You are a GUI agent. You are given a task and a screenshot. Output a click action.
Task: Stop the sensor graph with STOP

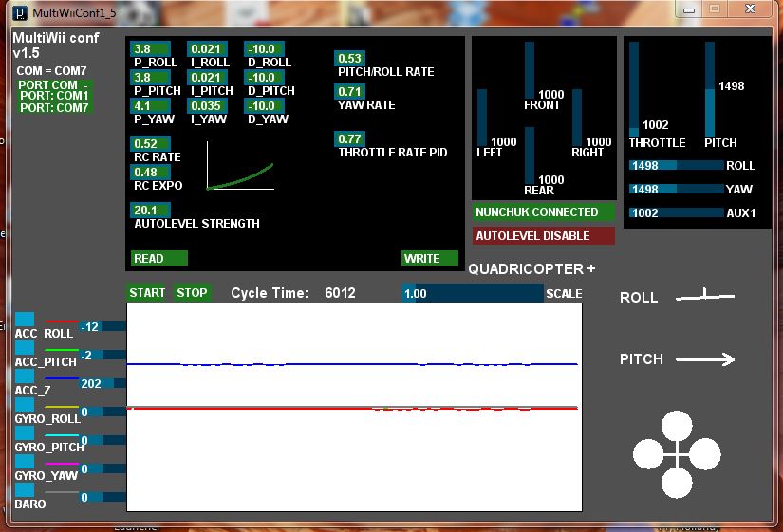[x=192, y=292]
